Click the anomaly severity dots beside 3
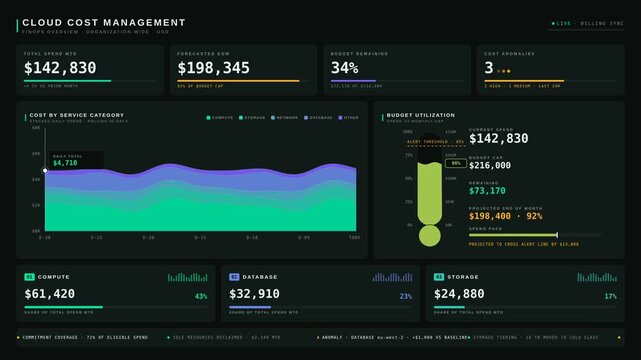Image resolution: width=641 pixels, height=360 pixels. tap(504, 71)
